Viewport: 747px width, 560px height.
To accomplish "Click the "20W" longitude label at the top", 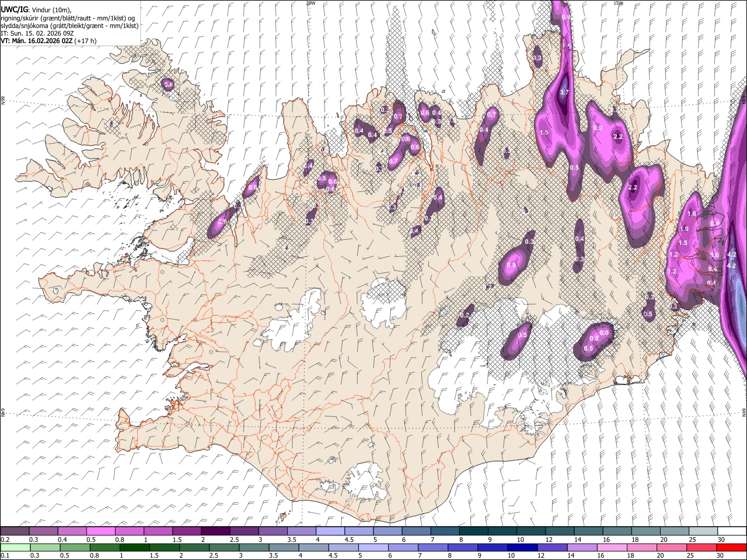I will [x=310, y=3].
